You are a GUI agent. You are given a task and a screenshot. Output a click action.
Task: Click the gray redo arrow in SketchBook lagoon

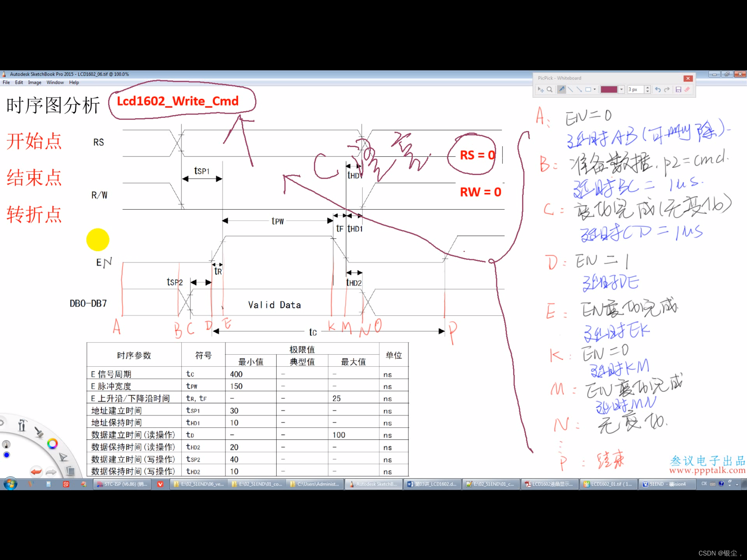coord(51,472)
